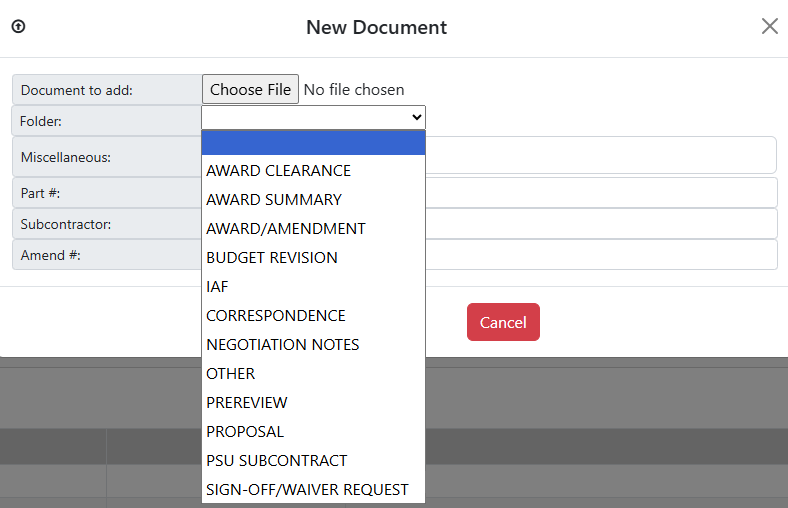Viewport: 788px width, 508px height.
Task: Select SIGN-OFF/WAIVER REQUEST option
Action: click(314, 490)
